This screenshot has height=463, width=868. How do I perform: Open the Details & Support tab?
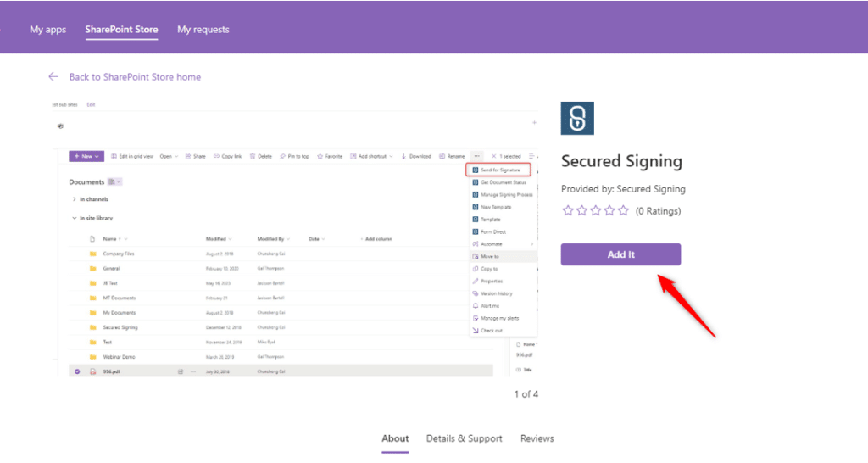tap(464, 438)
